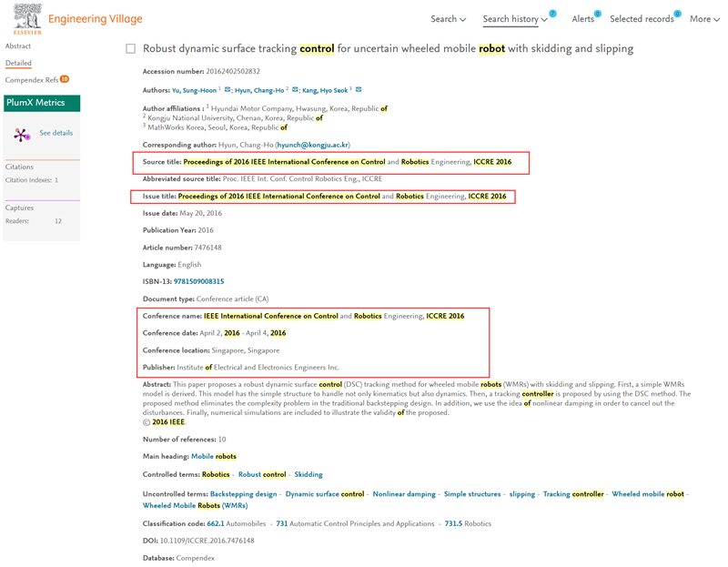This screenshot has width=728, height=567.
Task: Open Backstepping design uncontrolled term
Action: coord(243,494)
